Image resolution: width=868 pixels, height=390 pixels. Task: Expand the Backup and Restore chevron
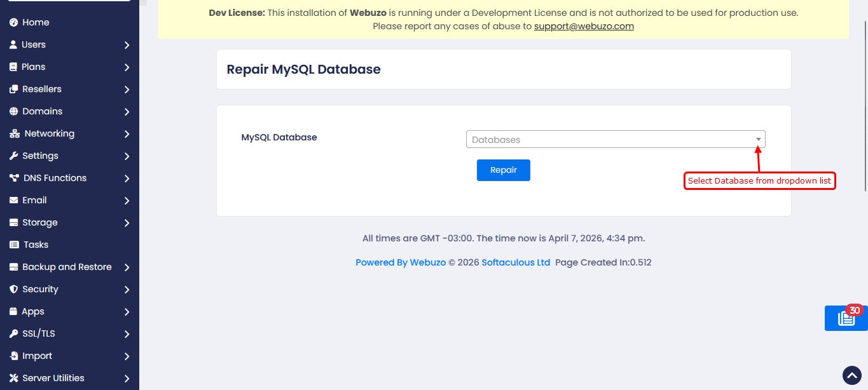pyautogui.click(x=127, y=267)
